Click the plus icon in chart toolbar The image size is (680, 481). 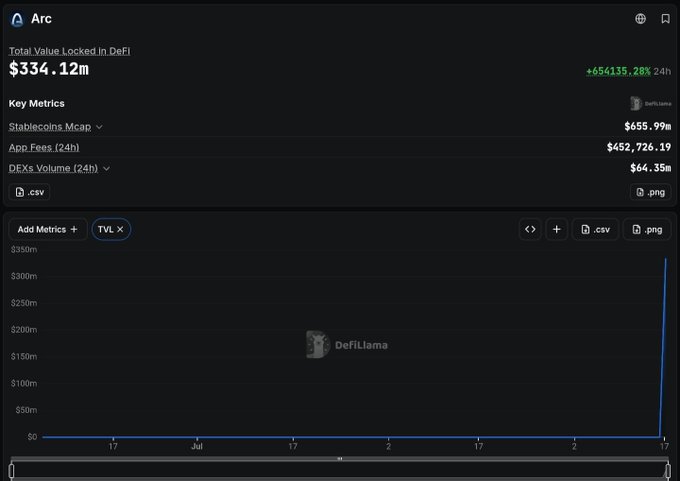coord(557,229)
